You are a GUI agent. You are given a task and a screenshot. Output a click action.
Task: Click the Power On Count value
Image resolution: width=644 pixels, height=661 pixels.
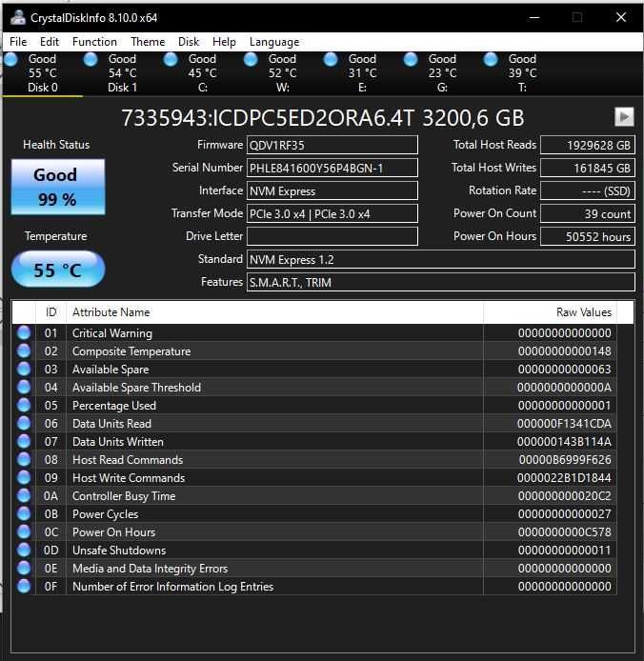588,213
